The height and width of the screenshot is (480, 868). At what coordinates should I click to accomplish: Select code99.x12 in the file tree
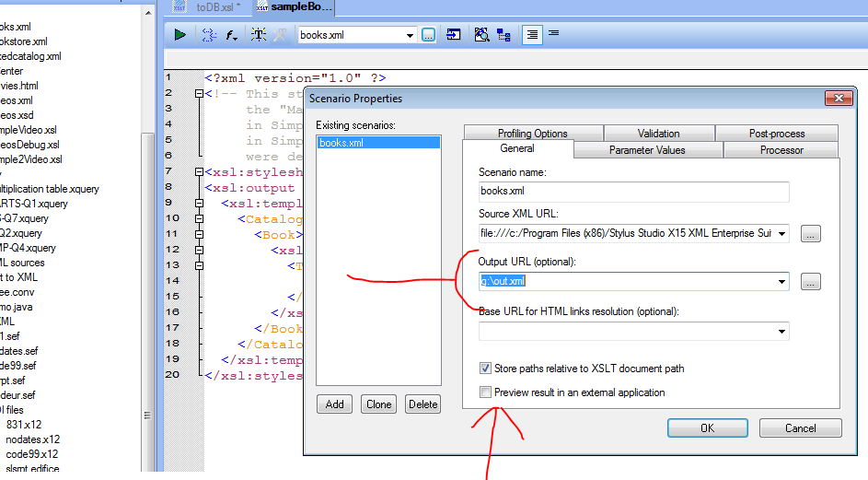(x=31, y=454)
